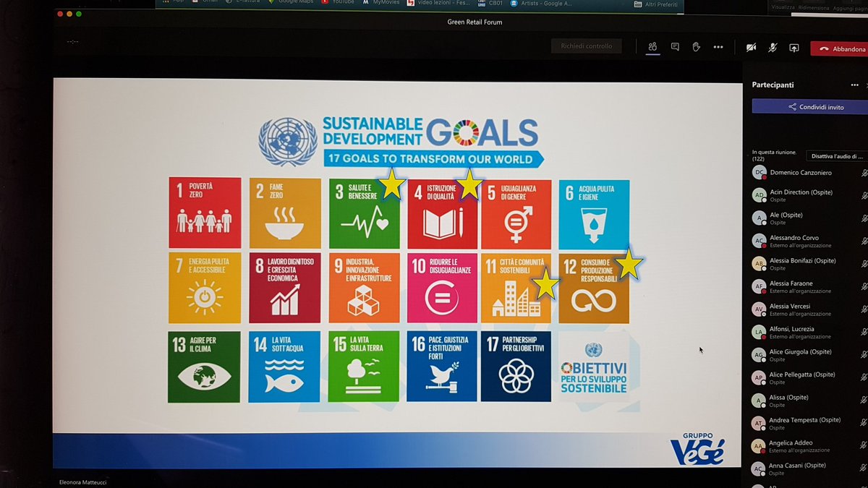
Task: Toggle the camera on or off
Action: click(x=751, y=48)
